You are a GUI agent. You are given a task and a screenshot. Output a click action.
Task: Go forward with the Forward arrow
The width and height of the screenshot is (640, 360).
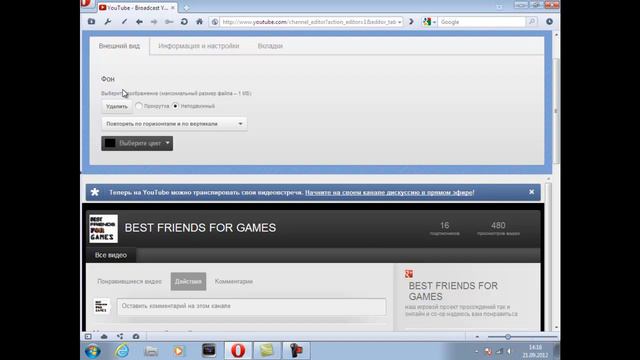[154, 22]
